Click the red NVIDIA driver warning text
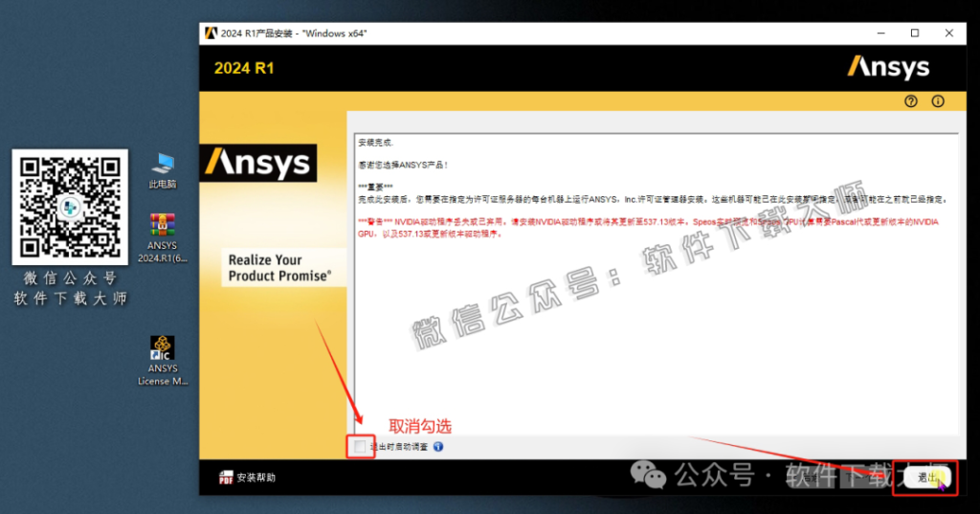Screen dimensions: 980x514 point(648,228)
